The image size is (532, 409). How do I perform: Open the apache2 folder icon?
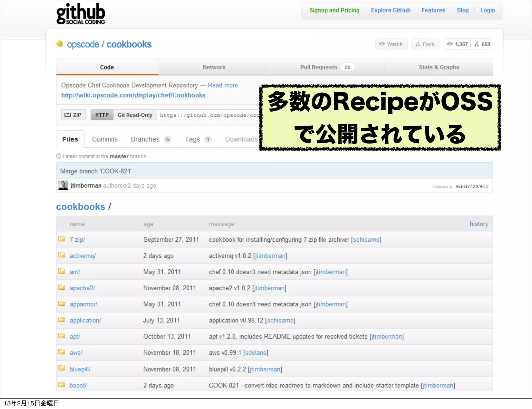[x=62, y=287]
